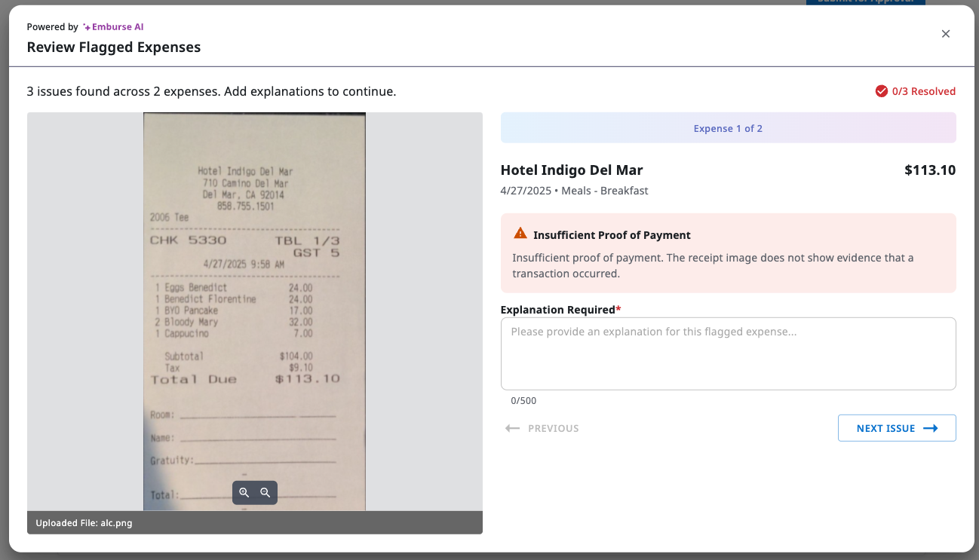Click the Hotel Indigo Del Mar title
Image resolution: width=979 pixels, height=560 pixels.
pyautogui.click(x=572, y=170)
